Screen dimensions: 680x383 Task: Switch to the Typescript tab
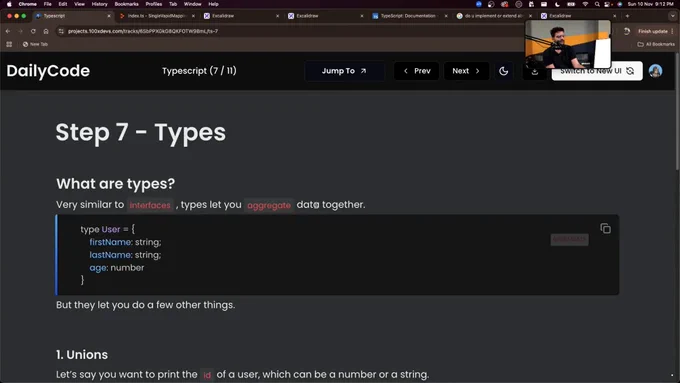72,16
